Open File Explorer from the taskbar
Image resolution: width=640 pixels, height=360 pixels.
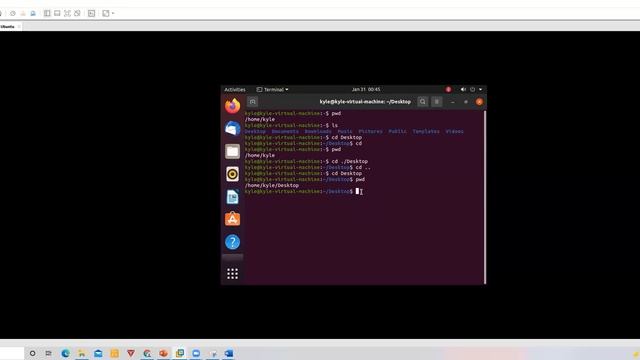(x=82, y=353)
